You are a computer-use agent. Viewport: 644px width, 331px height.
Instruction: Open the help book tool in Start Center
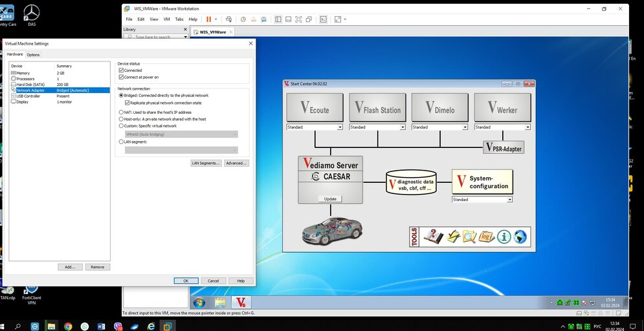(x=433, y=237)
